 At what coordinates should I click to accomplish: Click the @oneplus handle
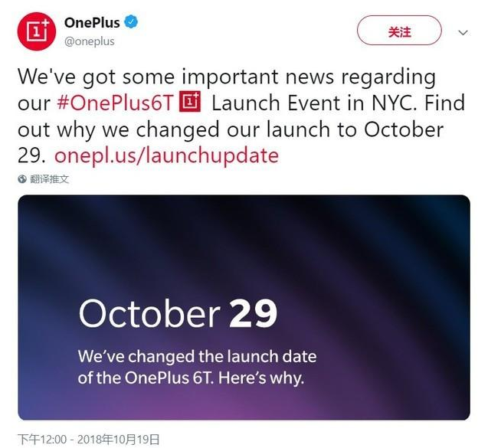point(90,41)
